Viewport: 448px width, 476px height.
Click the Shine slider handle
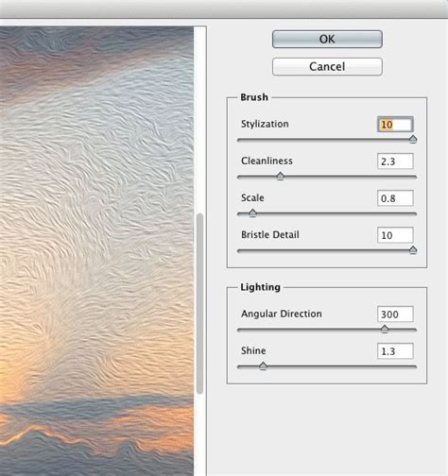point(263,365)
